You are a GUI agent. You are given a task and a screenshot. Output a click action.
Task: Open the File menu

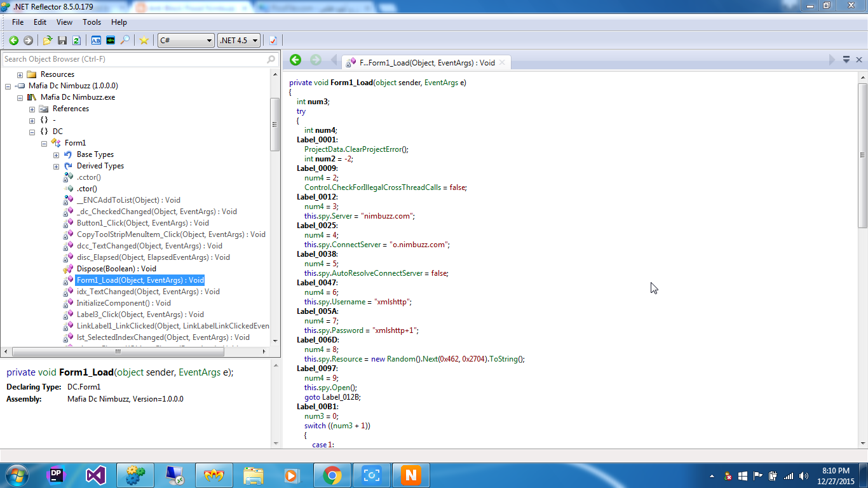click(x=18, y=22)
